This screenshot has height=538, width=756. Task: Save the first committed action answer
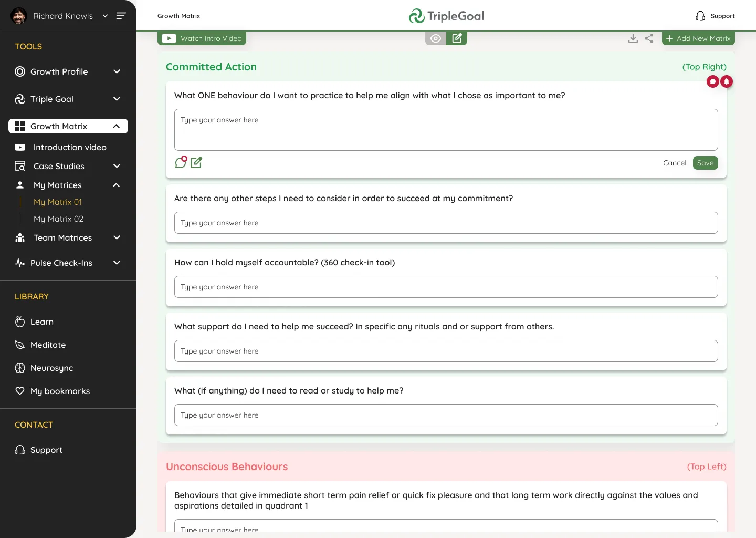[x=705, y=163]
